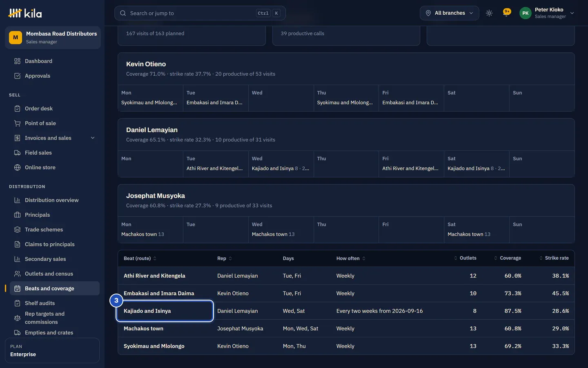Image resolution: width=588 pixels, height=368 pixels.
Task: Sort table by Coverage column
Action: tap(507, 258)
